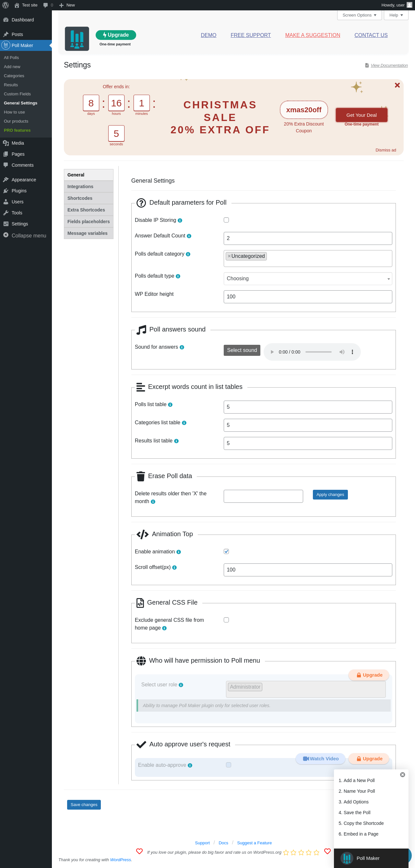Mute the audio player volume icon
415x868 pixels.
(x=342, y=352)
